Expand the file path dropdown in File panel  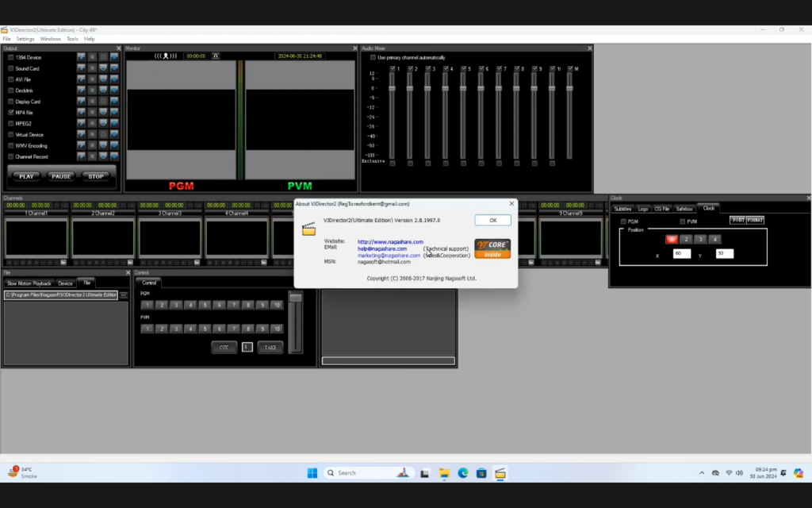click(124, 294)
